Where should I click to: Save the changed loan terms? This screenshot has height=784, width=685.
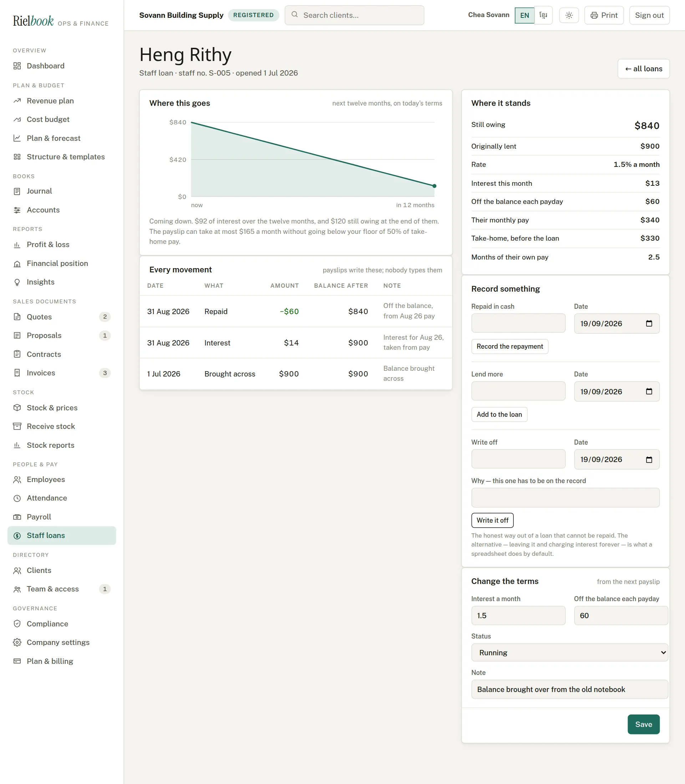pyautogui.click(x=643, y=724)
